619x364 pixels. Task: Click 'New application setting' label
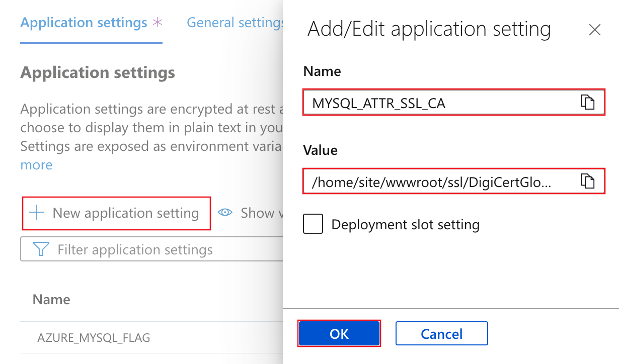(125, 213)
